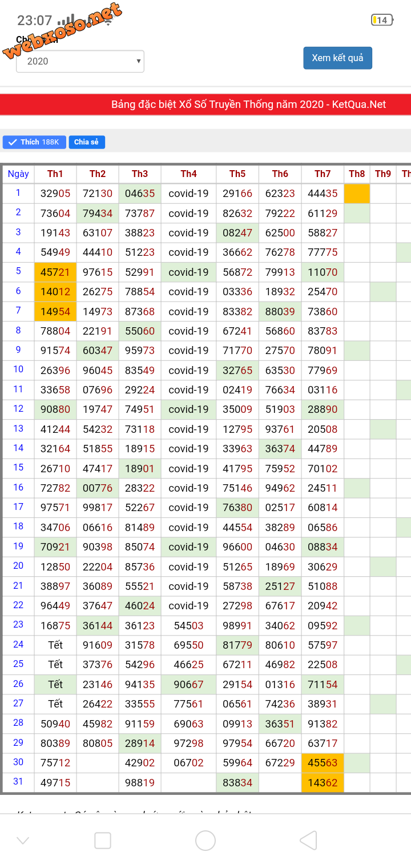Click cell 55060 in Th3
Screen dimensions: 411x868
click(x=140, y=331)
